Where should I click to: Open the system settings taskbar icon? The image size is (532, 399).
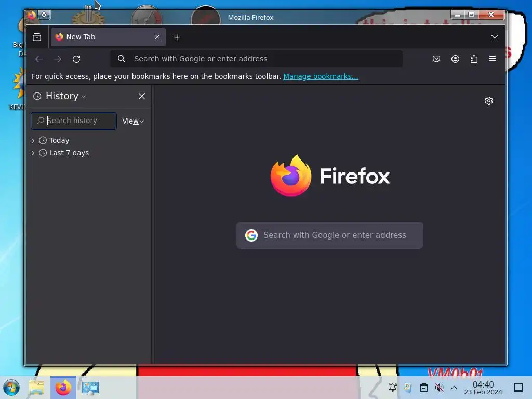(90, 388)
